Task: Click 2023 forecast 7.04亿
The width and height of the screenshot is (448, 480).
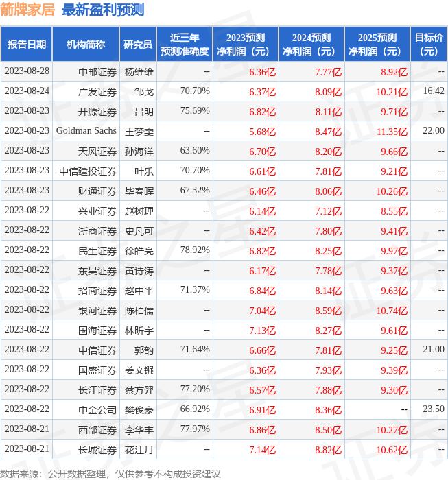Action: point(263,311)
